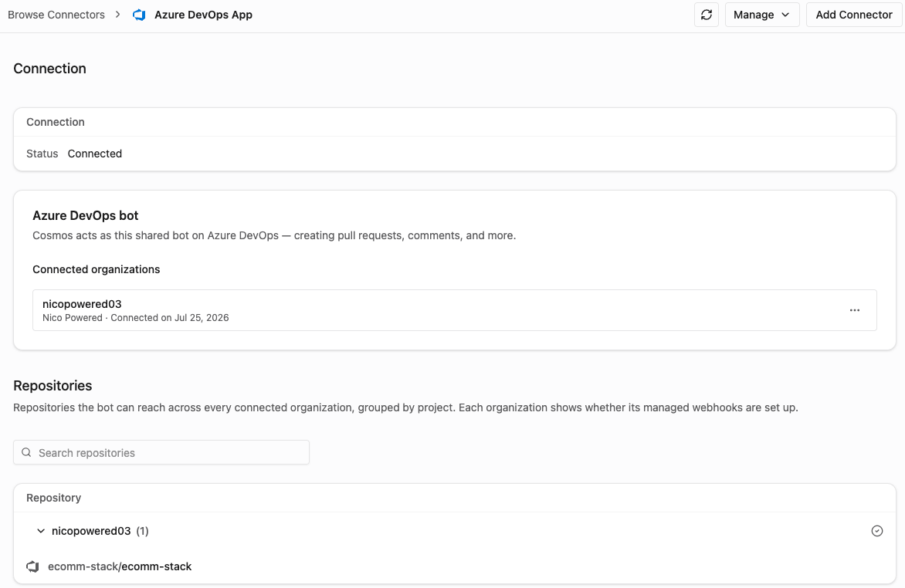
Task: Click the Repository column header
Action: coord(54,498)
